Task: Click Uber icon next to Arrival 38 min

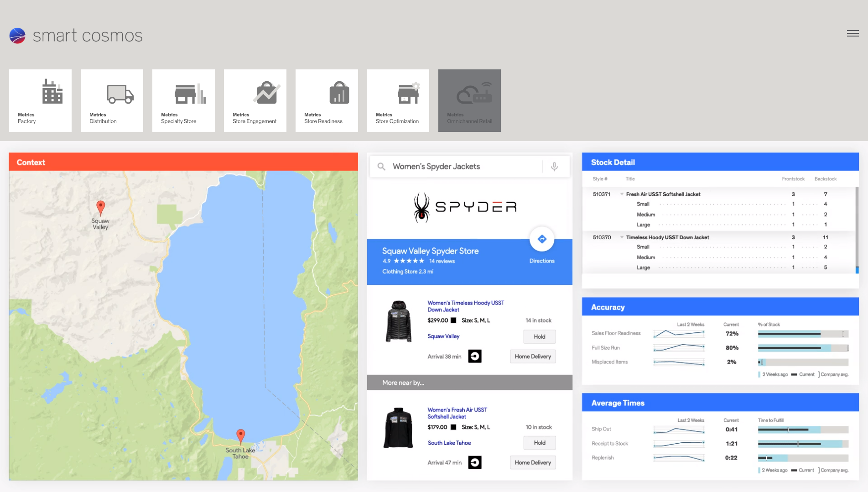Action: point(475,356)
